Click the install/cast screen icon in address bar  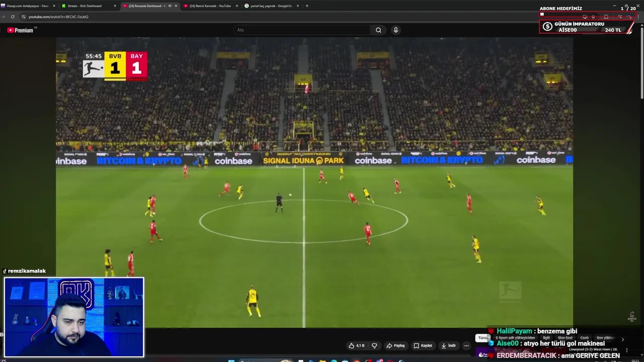tap(585, 17)
